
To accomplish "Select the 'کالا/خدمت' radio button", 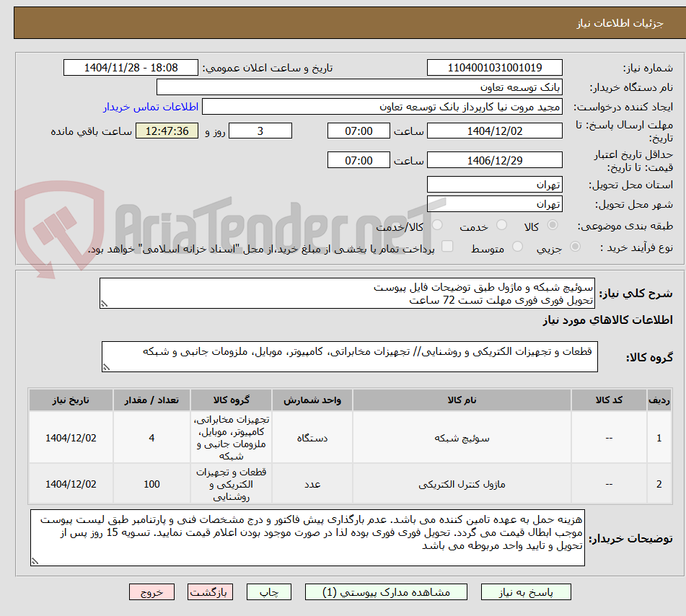I will pos(437,225).
